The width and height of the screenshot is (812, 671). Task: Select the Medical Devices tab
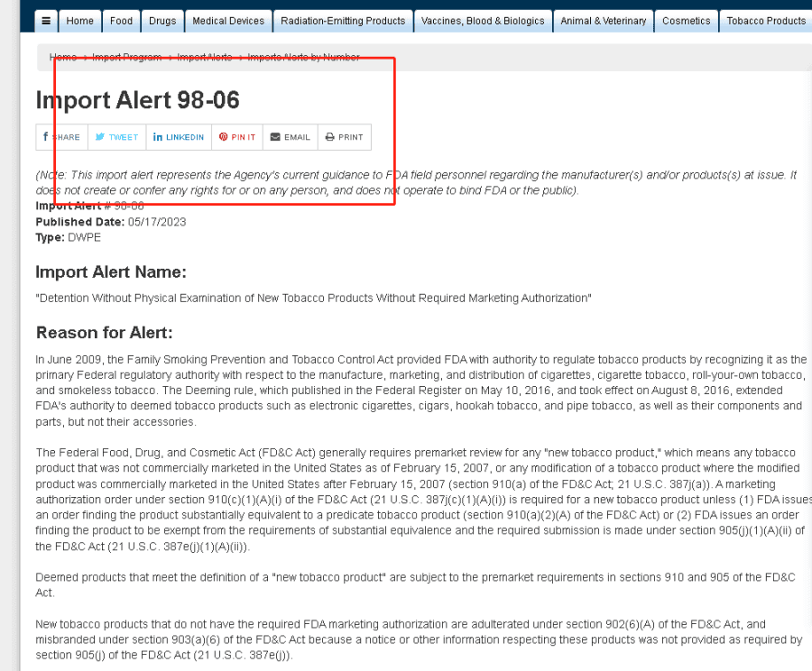pos(228,21)
